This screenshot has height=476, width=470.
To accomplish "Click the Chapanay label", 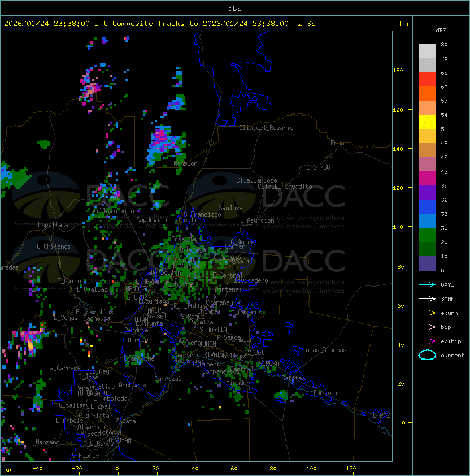I will (x=219, y=302).
